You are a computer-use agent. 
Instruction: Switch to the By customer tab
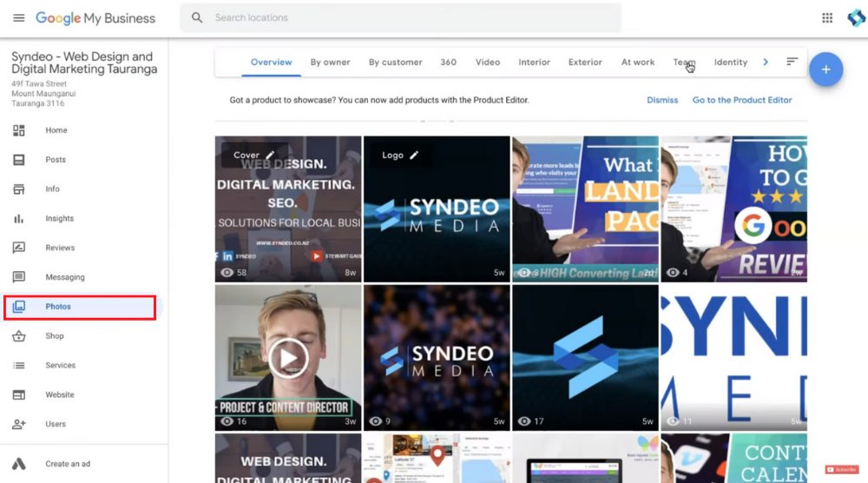click(x=395, y=62)
